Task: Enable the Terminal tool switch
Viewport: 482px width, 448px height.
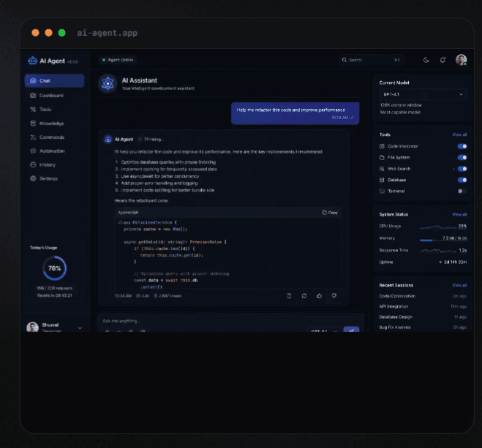Action: (462, 191)
